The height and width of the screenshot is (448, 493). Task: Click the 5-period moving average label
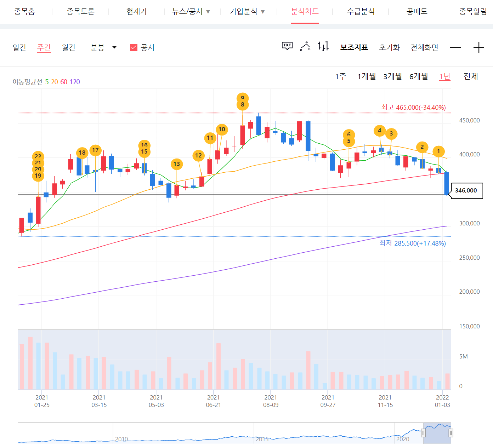pos(47,82)
